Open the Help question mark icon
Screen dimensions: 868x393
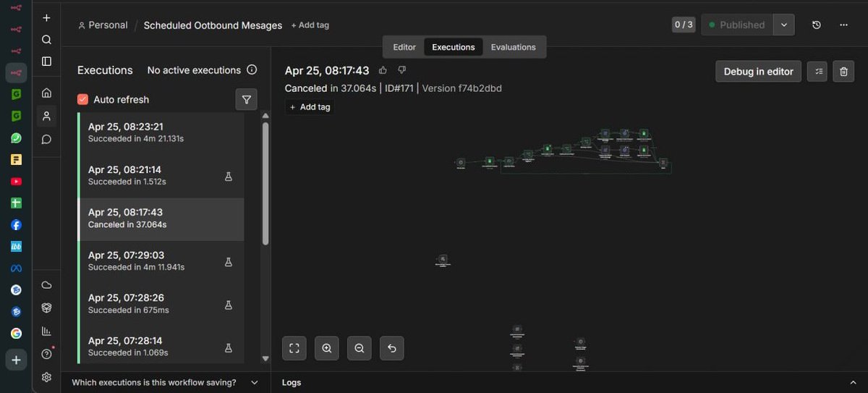click(46, 354)
